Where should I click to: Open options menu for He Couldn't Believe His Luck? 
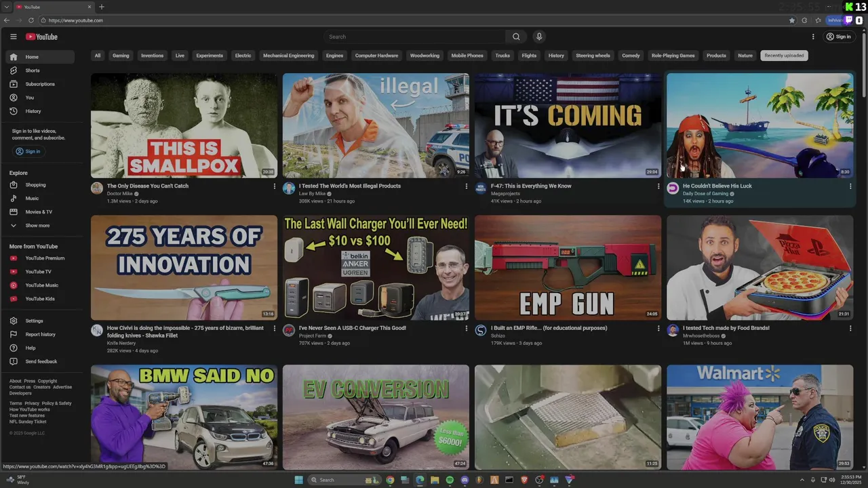pos(850,186)
